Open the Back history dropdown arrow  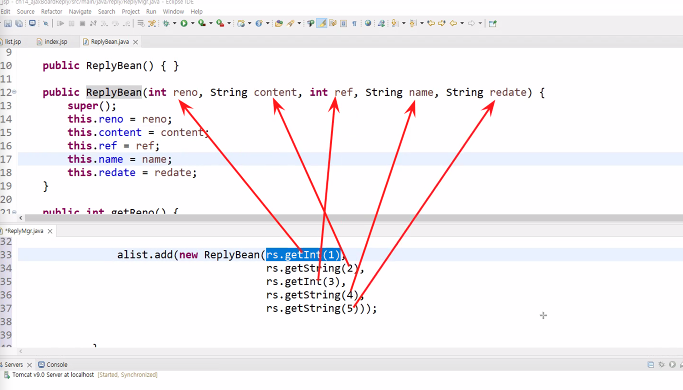click(x=462, y=24)
